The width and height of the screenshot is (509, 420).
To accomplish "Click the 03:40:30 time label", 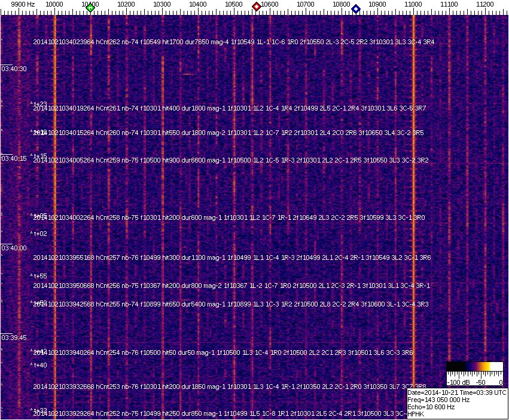I will coord(14,69).
